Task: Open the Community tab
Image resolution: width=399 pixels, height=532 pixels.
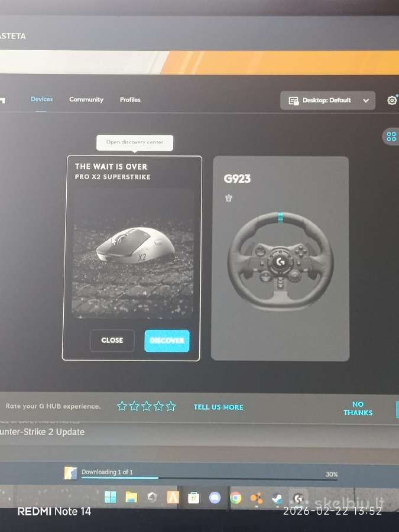Action: click(86, 99)
